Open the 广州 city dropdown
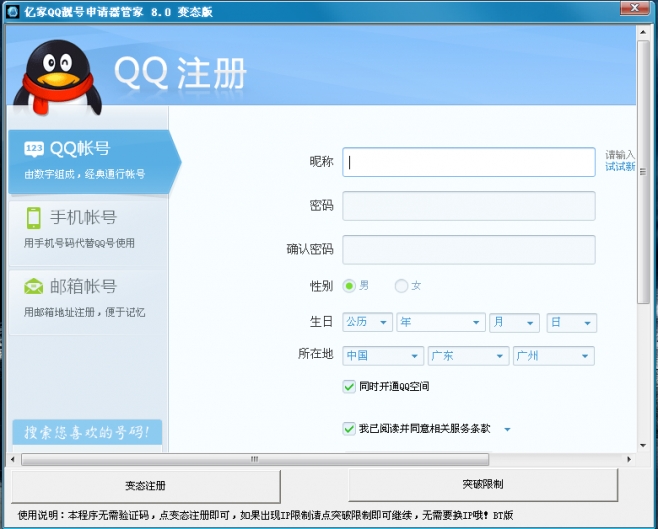658x529 pixels. point(554,356)
